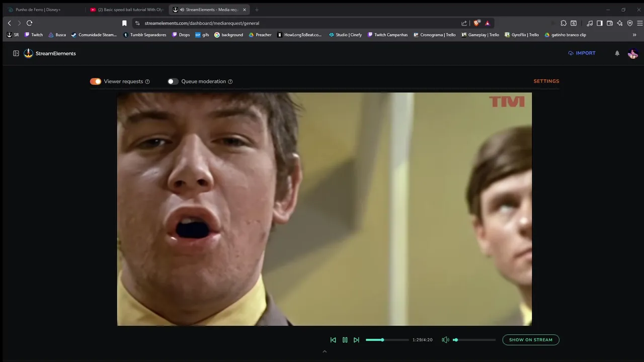Go back in browser history
This screenshot has width=644, height=362.
9,23
